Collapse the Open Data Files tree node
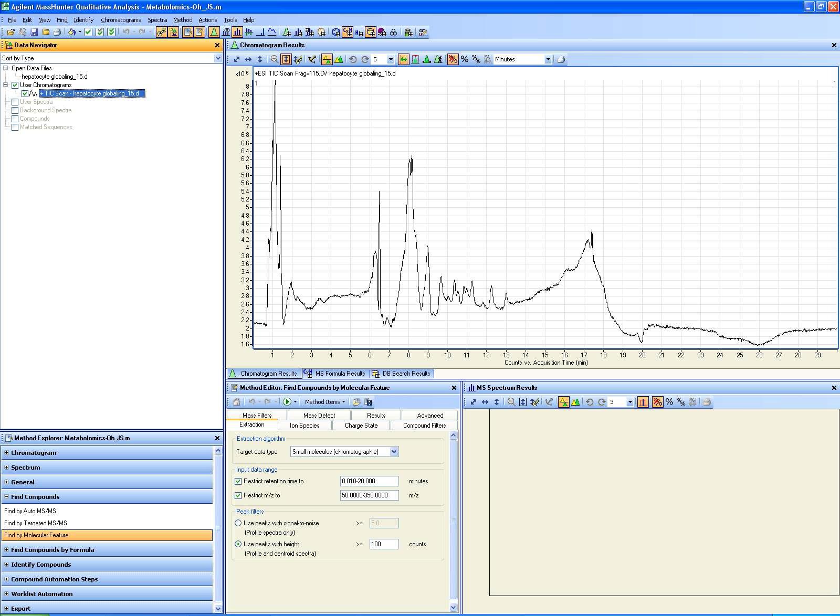The image size is (840, 616). tap(6, 68)
